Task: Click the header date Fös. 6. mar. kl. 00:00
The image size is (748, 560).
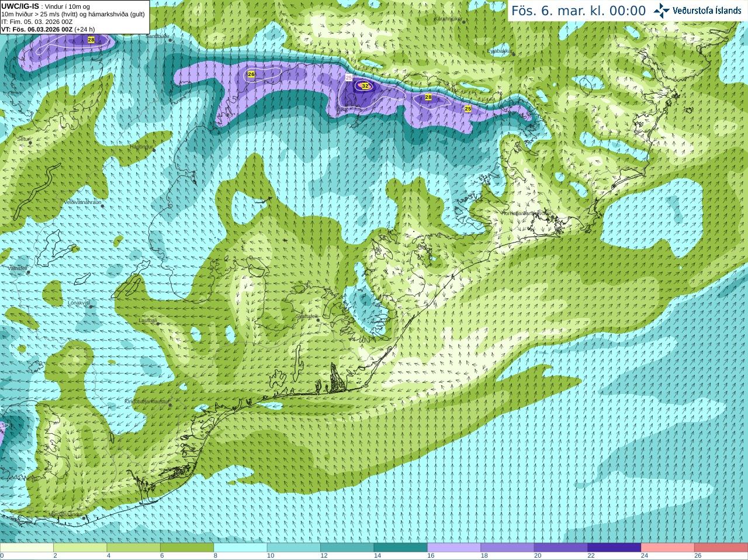Action: [579, 11]
